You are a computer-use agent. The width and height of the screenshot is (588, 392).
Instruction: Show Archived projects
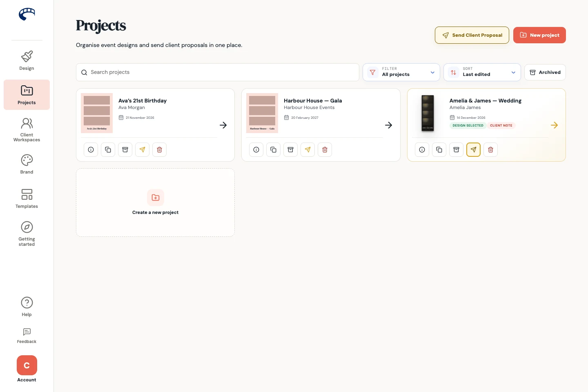click(545, 72)
